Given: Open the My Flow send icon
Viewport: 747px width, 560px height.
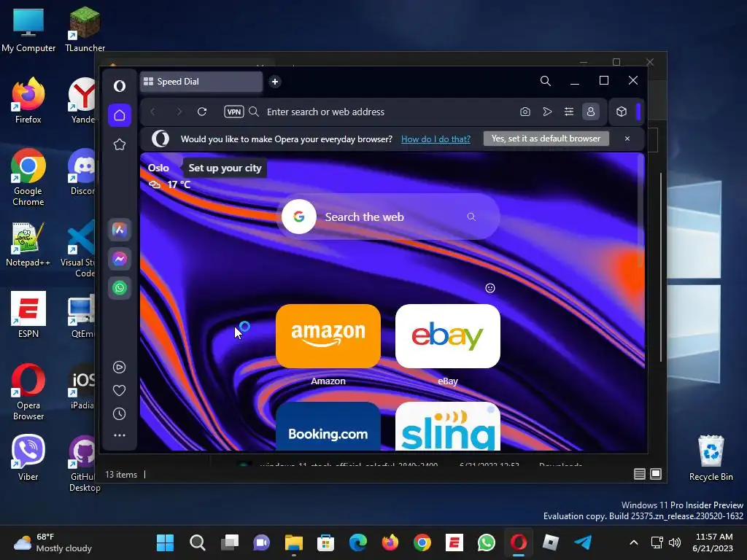Looking at the screenshot, I should tap(547, 112).
